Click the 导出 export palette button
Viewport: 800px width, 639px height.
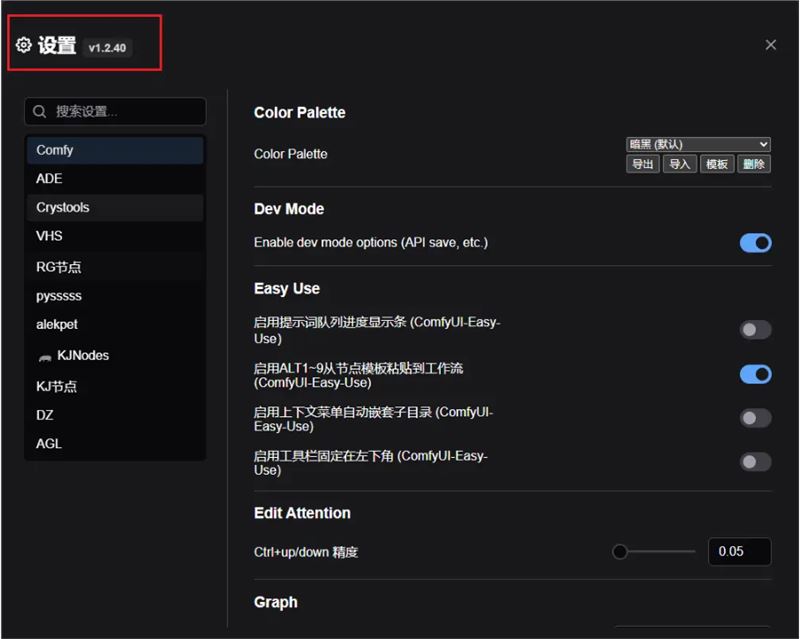click(642, 164)
